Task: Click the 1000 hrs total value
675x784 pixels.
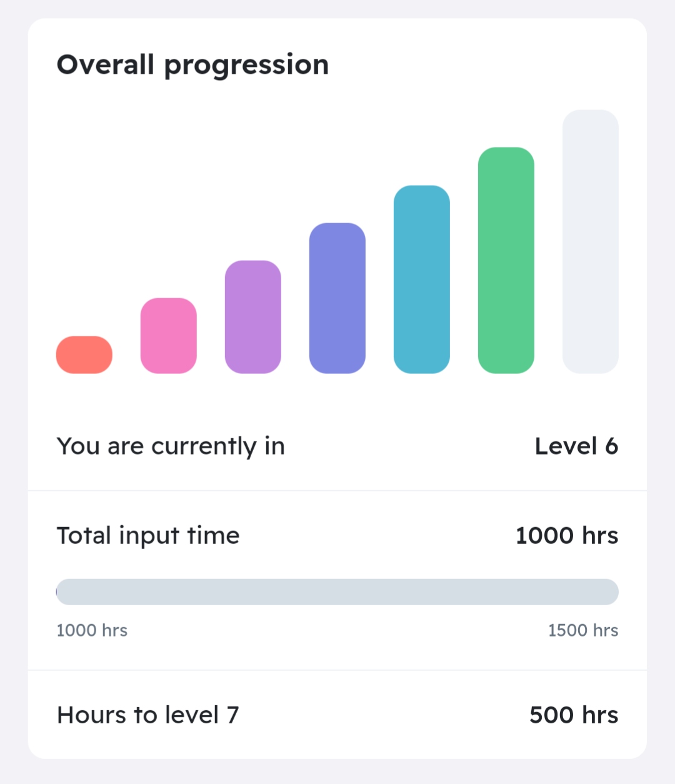Action: point(567,536)
